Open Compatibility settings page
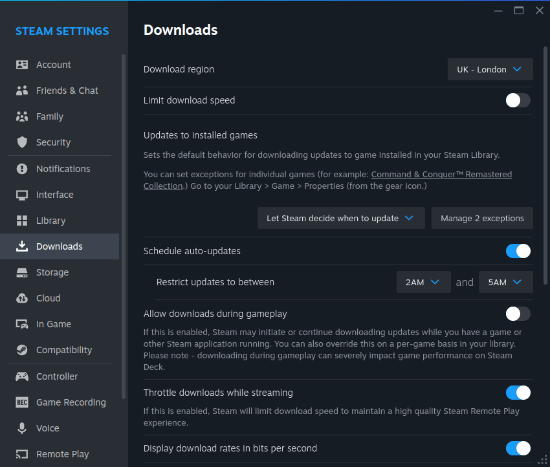 (x=60, y=350)
